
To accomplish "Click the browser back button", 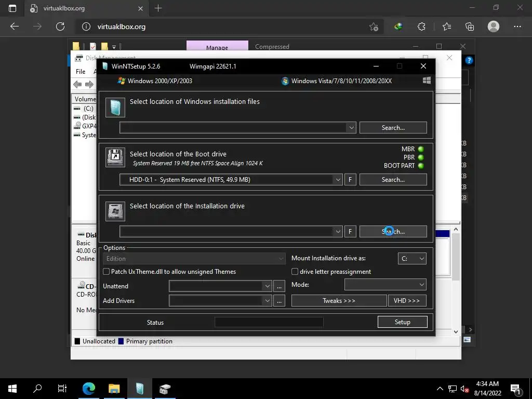I will pos(14,26).
